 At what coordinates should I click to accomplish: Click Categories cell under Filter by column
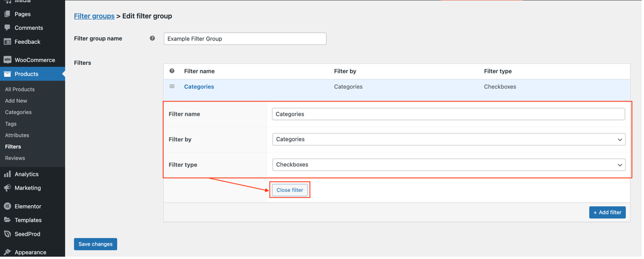pos(348,87)
